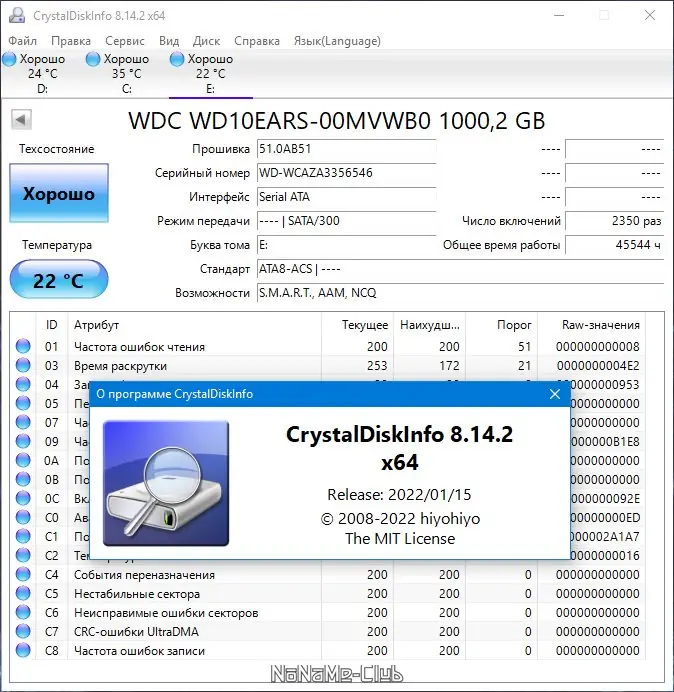Click the Режим передачи field SATA/300
The image size is (674, 692).
[x=346, y=221]
